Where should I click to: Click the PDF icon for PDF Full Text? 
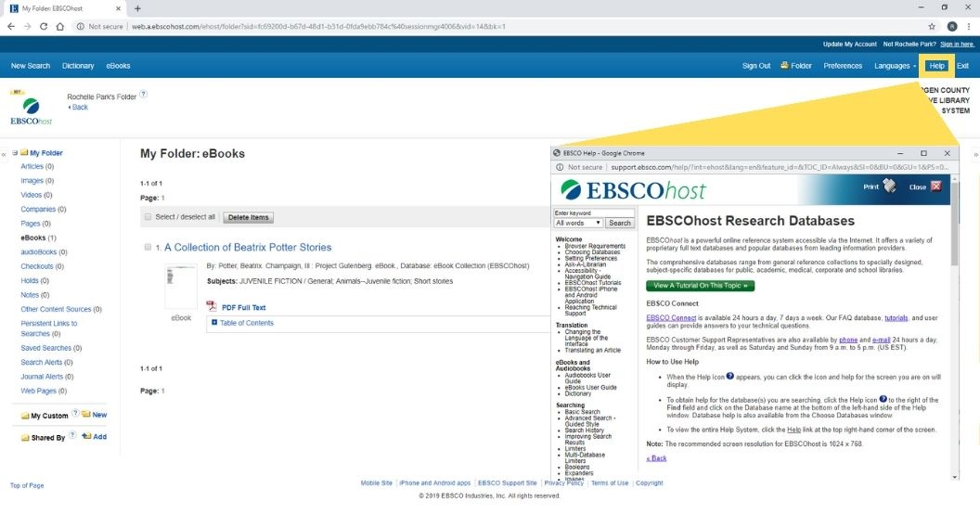pyautogui.click(x=212, y=306)
